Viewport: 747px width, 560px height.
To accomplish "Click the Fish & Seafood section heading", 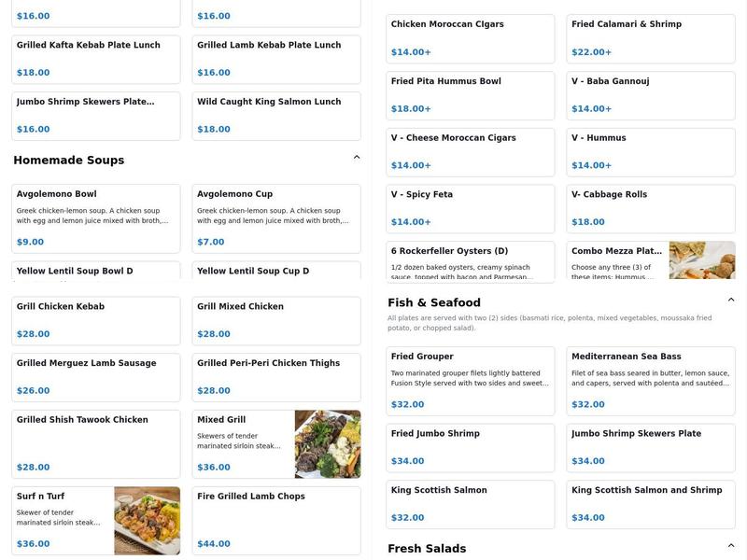I will click(x=433, y=301).
